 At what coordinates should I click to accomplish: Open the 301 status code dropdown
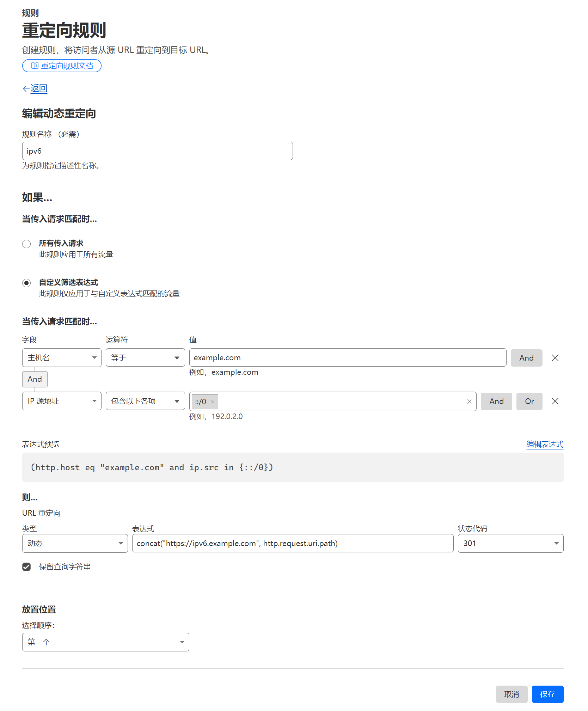(510, 543)
